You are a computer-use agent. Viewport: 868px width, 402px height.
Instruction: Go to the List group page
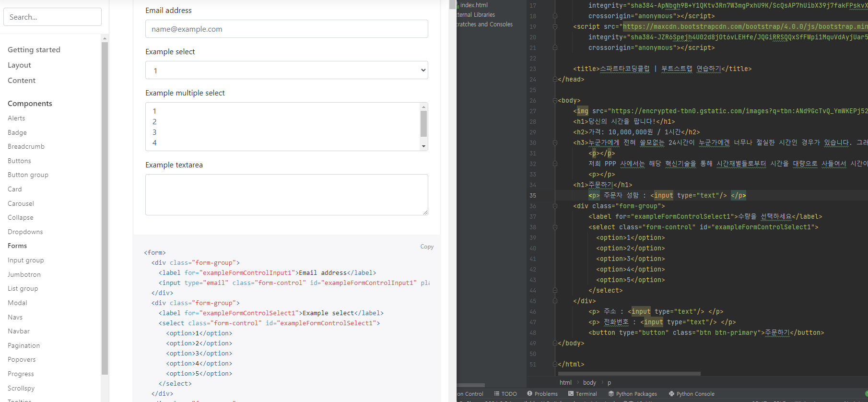(x=23, y=288)
